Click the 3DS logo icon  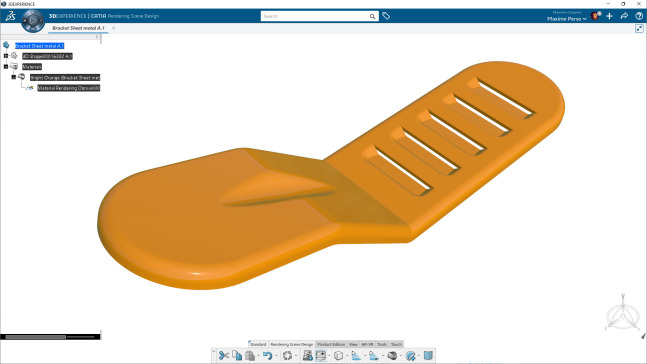tap(10, 16)
